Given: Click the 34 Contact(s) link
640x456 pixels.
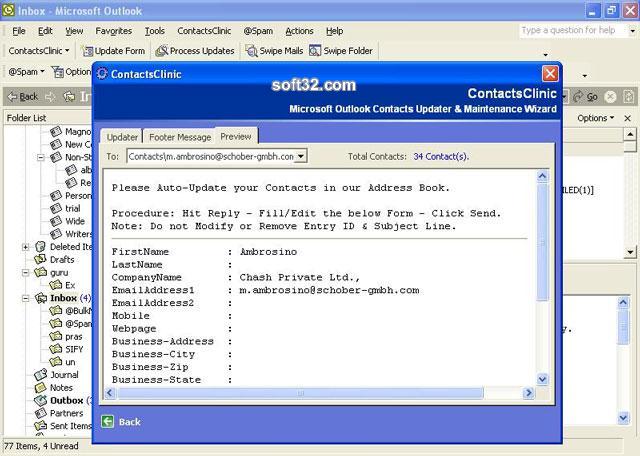Looking at the screenshot, I should [x=441, y=156].
